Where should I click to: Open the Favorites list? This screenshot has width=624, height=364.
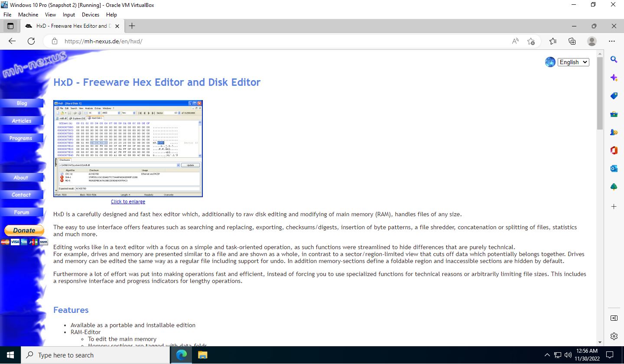tap(553, 41)
